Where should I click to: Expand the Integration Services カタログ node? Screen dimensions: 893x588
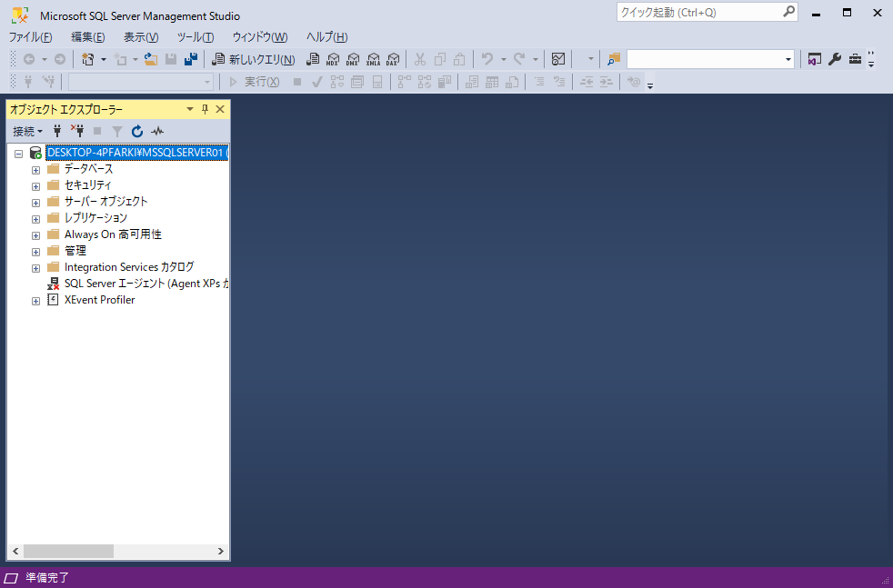35,268
